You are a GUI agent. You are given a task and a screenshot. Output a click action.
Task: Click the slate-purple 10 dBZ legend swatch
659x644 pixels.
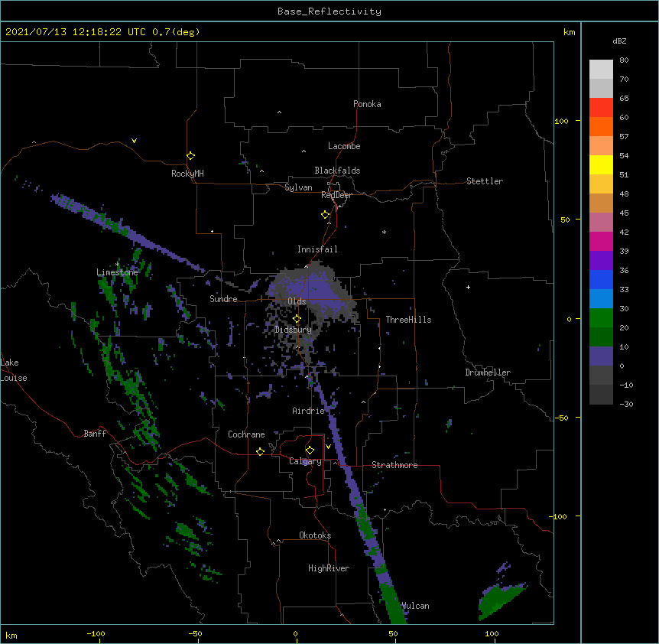point(601,356)
